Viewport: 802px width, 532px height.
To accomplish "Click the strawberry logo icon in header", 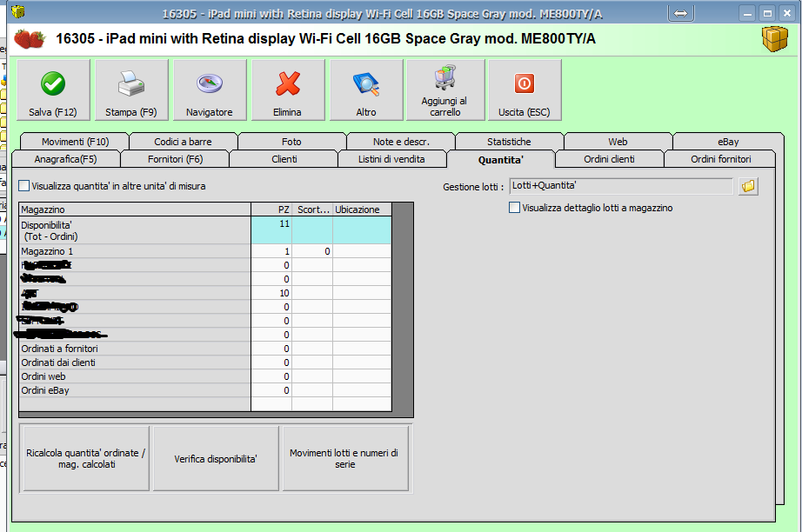I will coord(30,39).
